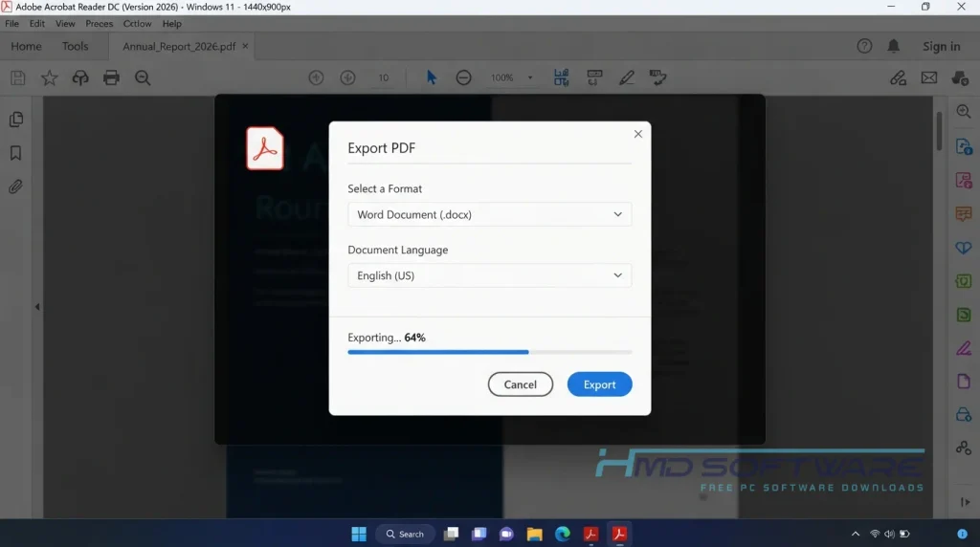The width and height of the screenshot is (980, 547).
Task: Click the Print icon
Action: click(x=111, y=77)
